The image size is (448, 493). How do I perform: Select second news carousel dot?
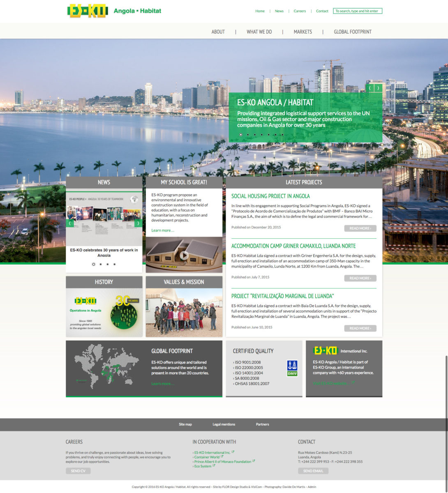point(100,264)
